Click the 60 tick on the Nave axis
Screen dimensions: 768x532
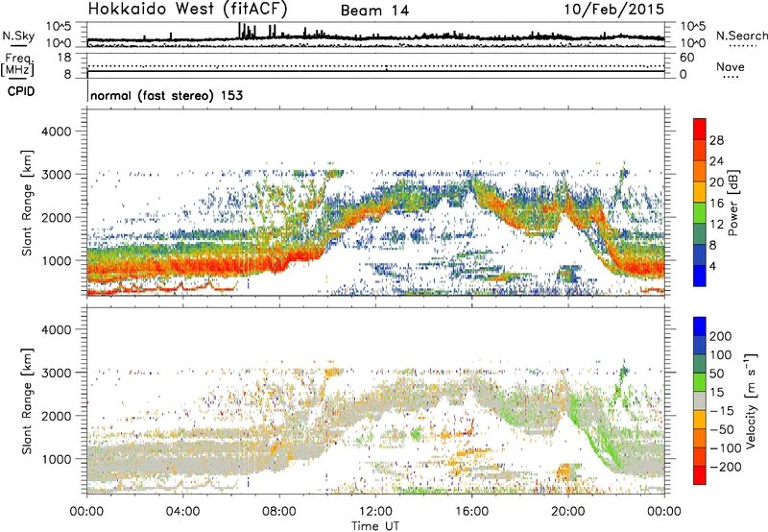[686, 58]
